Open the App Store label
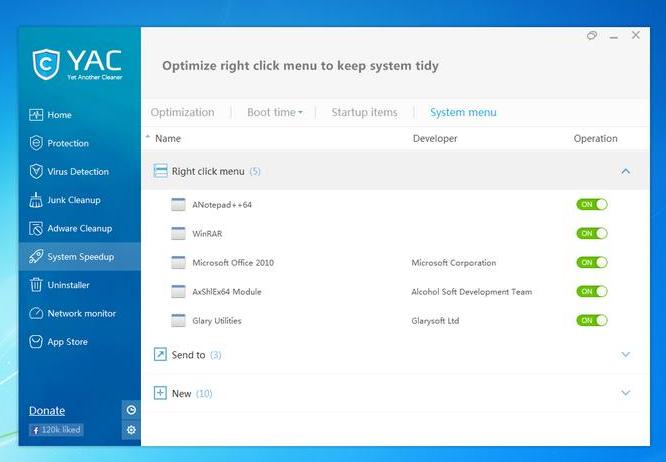Viewport: 666px width, 462px height. coord(68,342)
